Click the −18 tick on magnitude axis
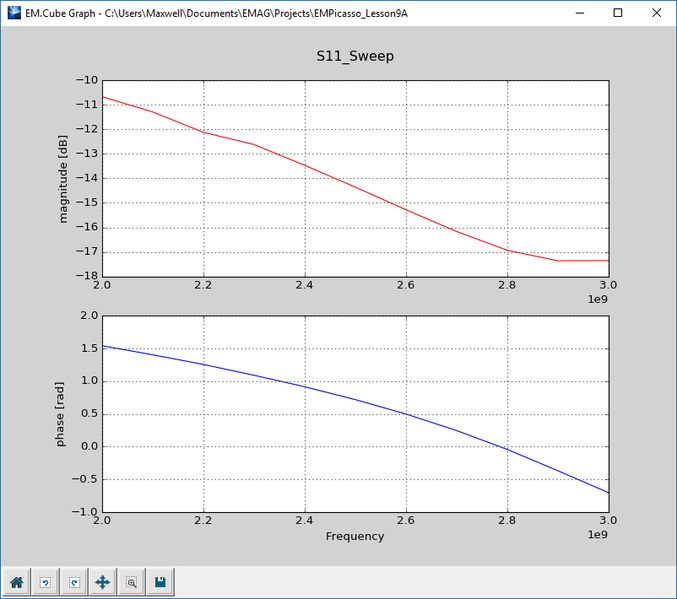This screenshot has width=677, height=599. click(87, 276)
